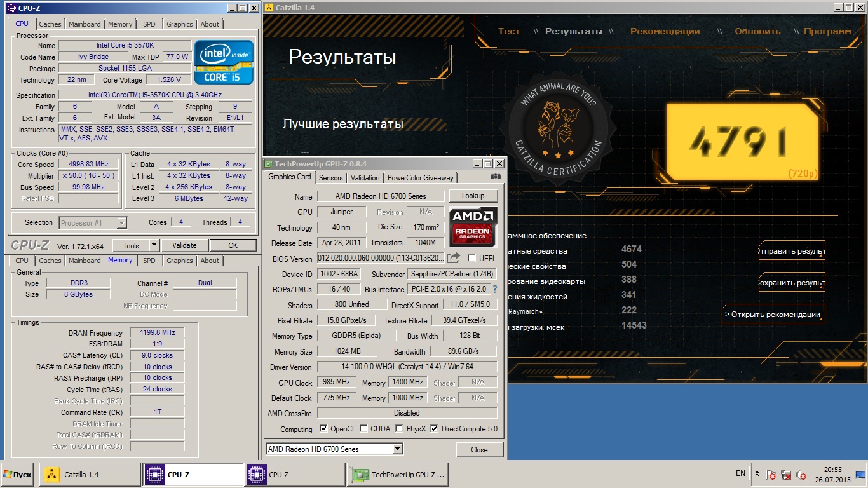Click the BIOS Version field in GPU-Z
The image size is (868, 488).
pyautogui.click(x=381, y=259)
